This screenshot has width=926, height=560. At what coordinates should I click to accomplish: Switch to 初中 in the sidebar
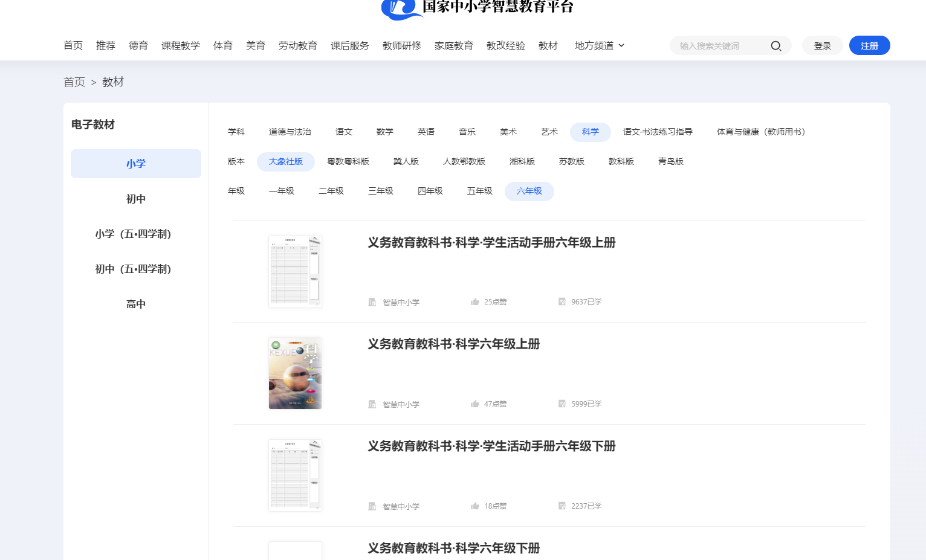pos(135,198)
